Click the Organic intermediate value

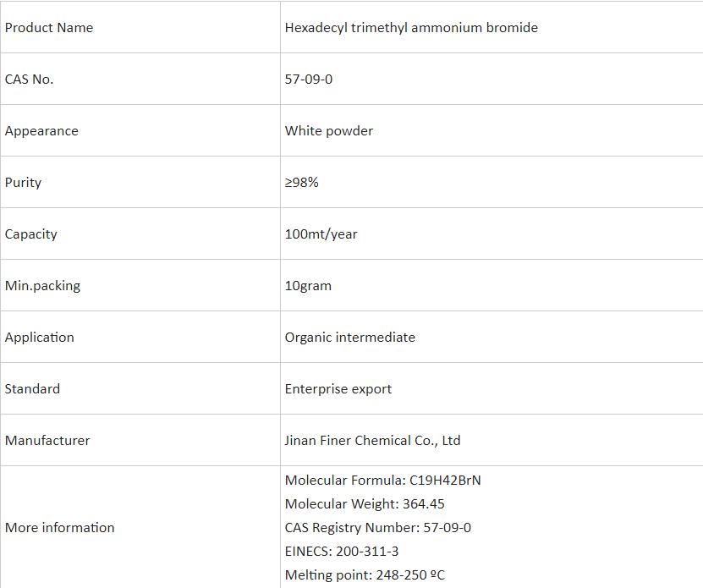point(350,337)
